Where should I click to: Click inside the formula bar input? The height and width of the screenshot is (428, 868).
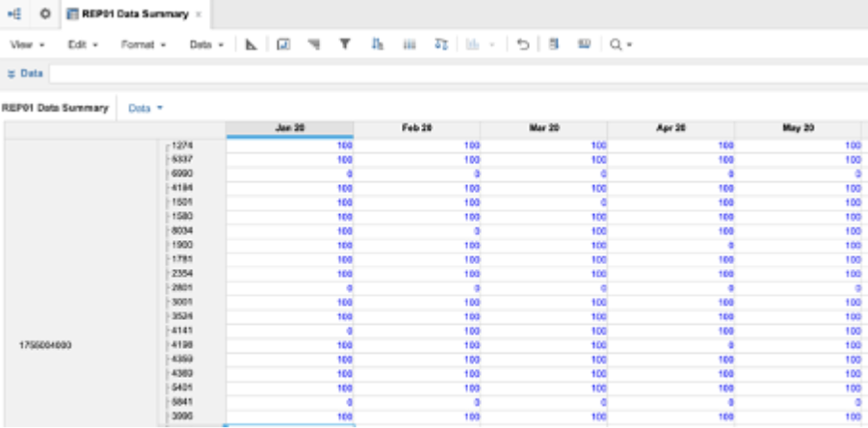pyautogui.click(x=459, y=74)
